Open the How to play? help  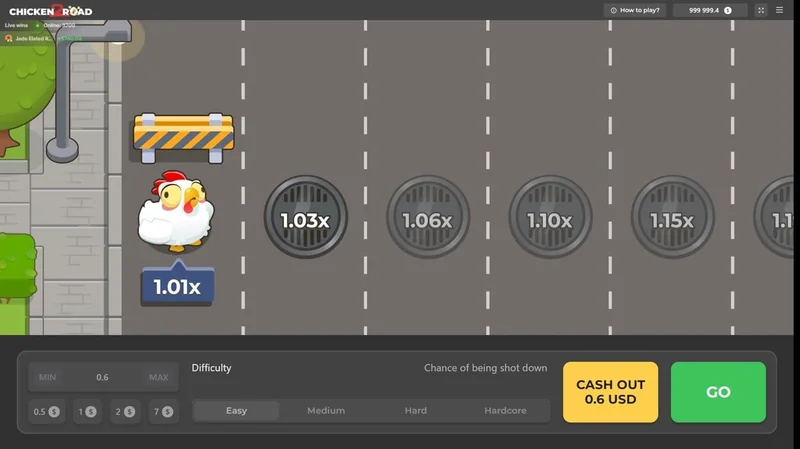pyautogui.click(x=634, y=10)
